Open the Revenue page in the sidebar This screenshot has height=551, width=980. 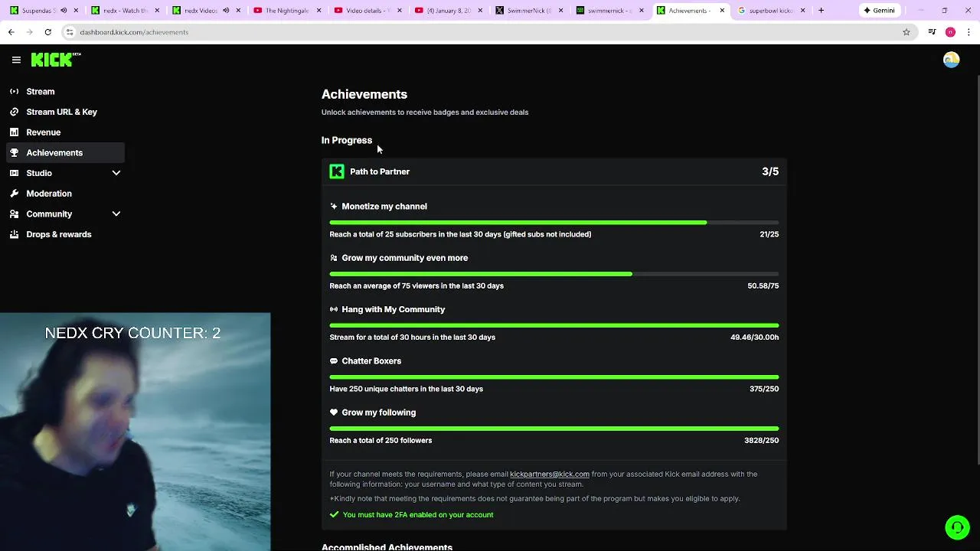tap(65, 132)
